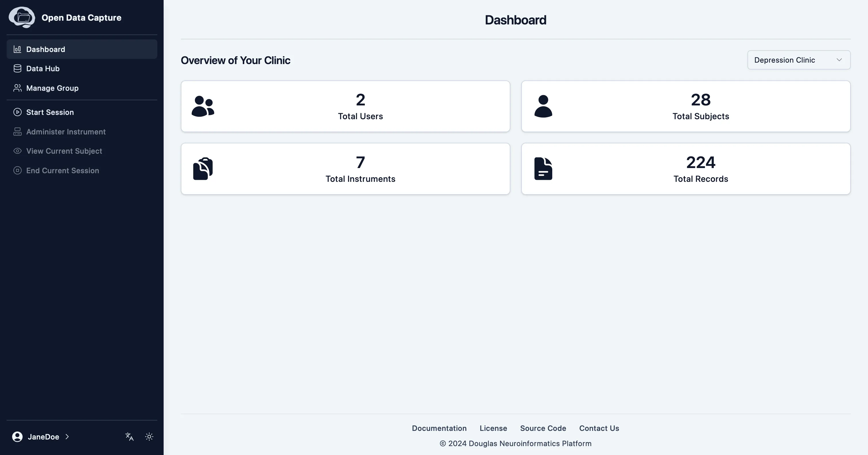
Task: Click the View Current Subject eye icon
Action: click(17, 151)
